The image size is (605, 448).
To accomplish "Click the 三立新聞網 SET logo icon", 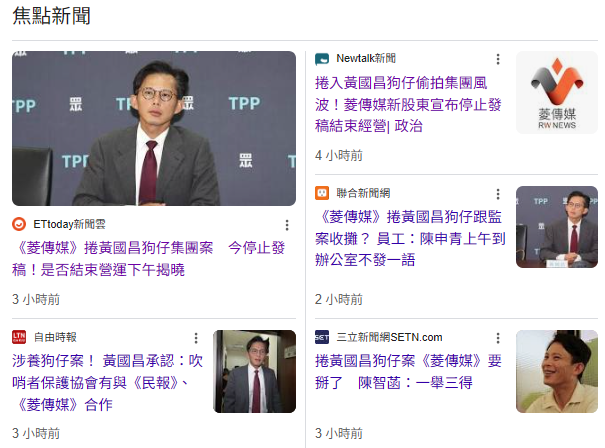I will [322, 337].
